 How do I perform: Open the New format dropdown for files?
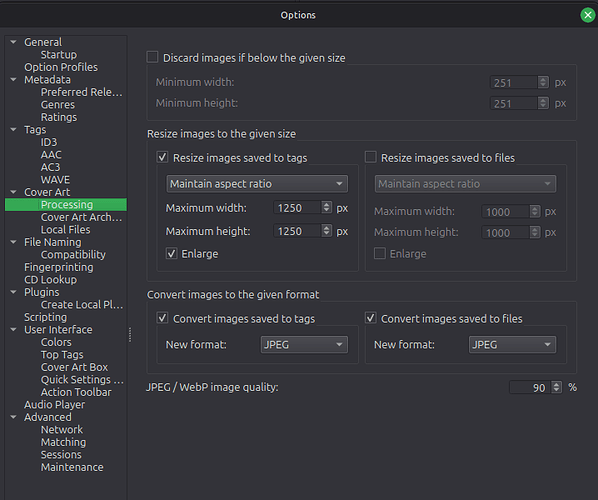(x=512, y=345)
